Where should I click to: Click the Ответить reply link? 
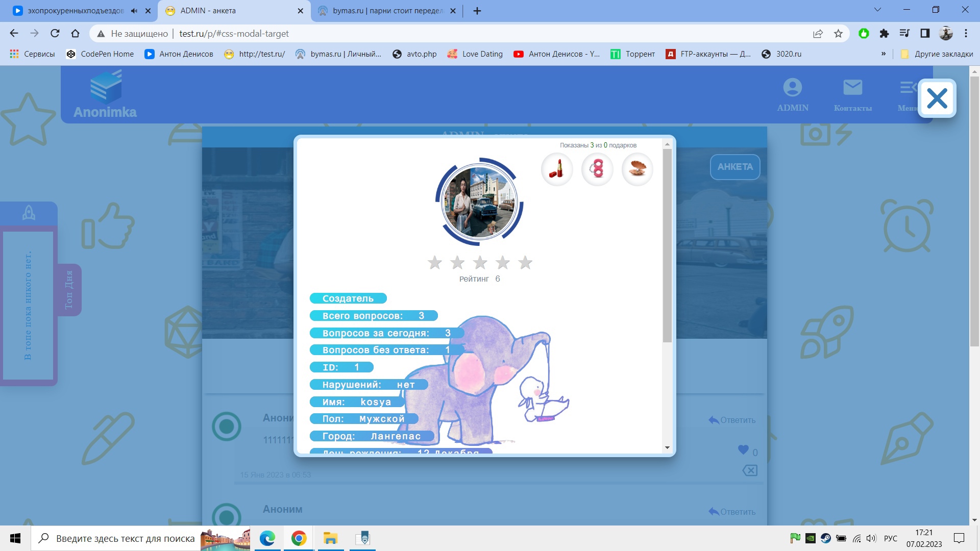[x=732, y=420]
